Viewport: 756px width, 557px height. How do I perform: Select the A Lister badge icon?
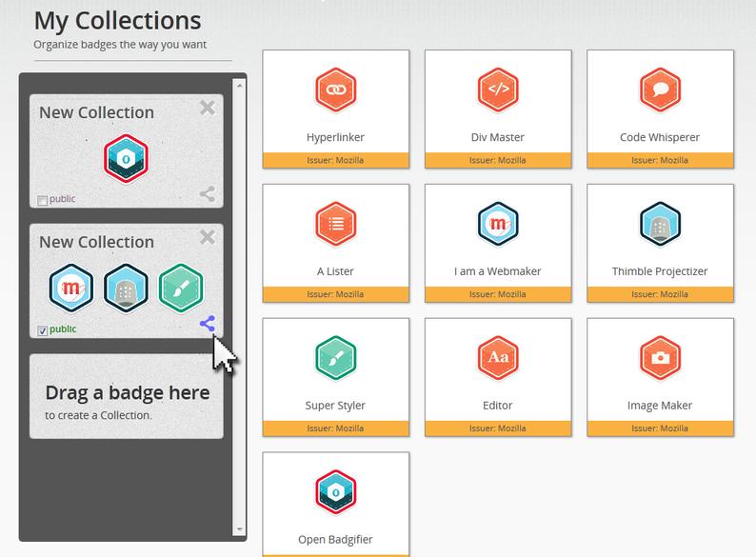tap(335, 224)
